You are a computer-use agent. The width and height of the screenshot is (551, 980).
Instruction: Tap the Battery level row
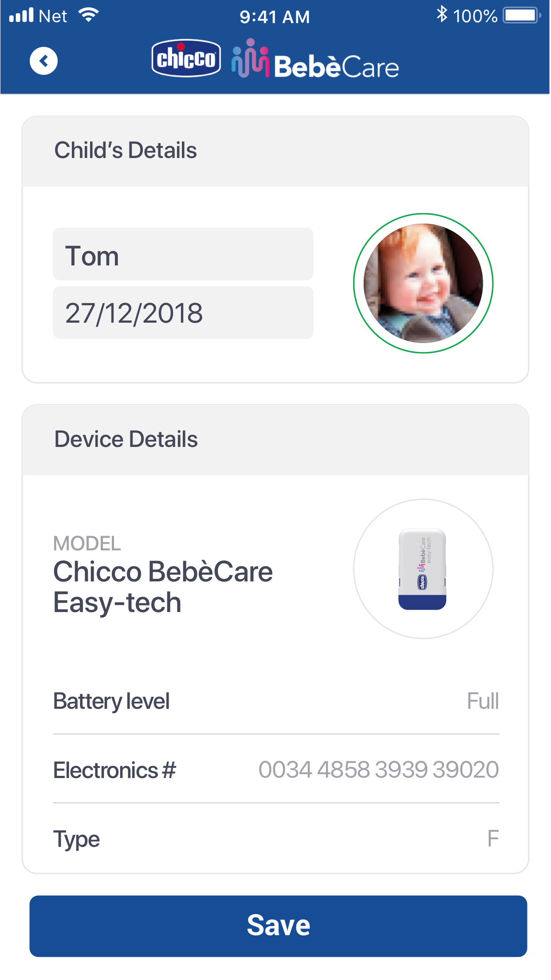pos(275,701)
